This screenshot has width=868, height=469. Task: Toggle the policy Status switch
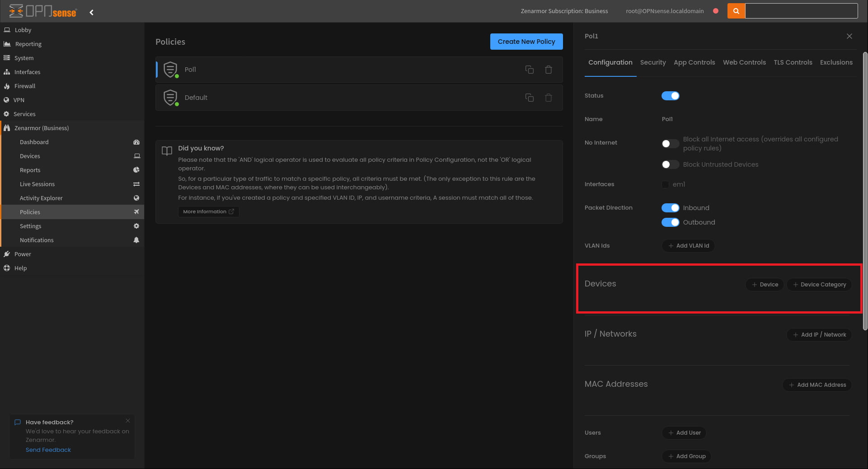coord(671,96)
